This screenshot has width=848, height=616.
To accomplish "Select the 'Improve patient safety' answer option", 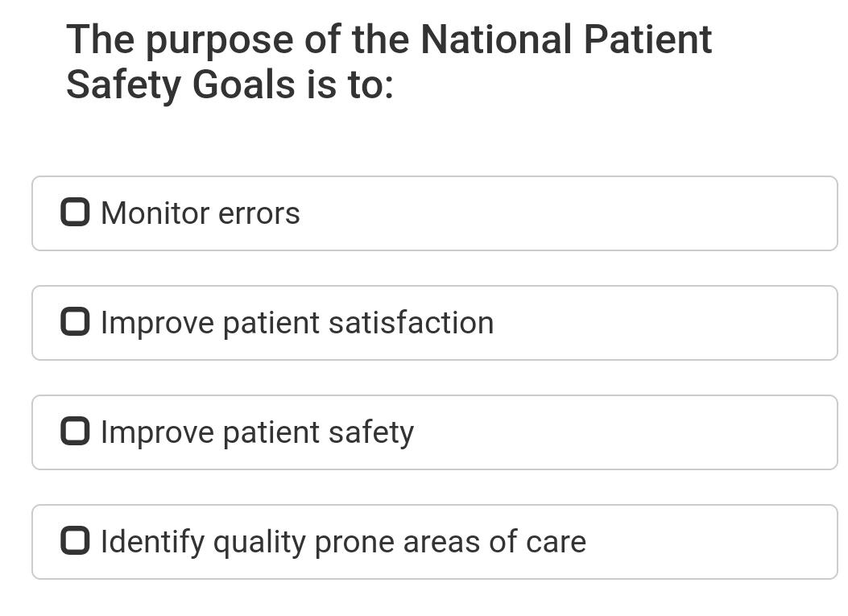I will click(x=433, y=432).
